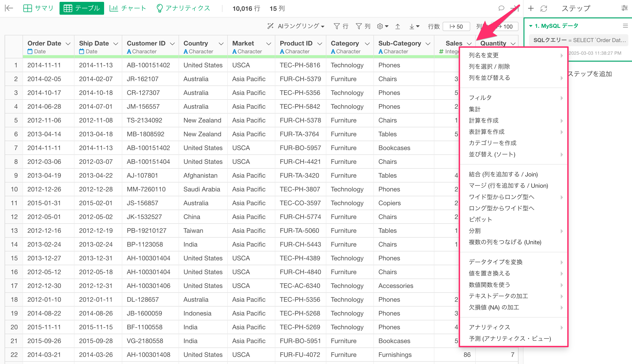Viewport: 632px width, 364px height.
Task: Click the row filter funnel icon
Action: [337, 26]
